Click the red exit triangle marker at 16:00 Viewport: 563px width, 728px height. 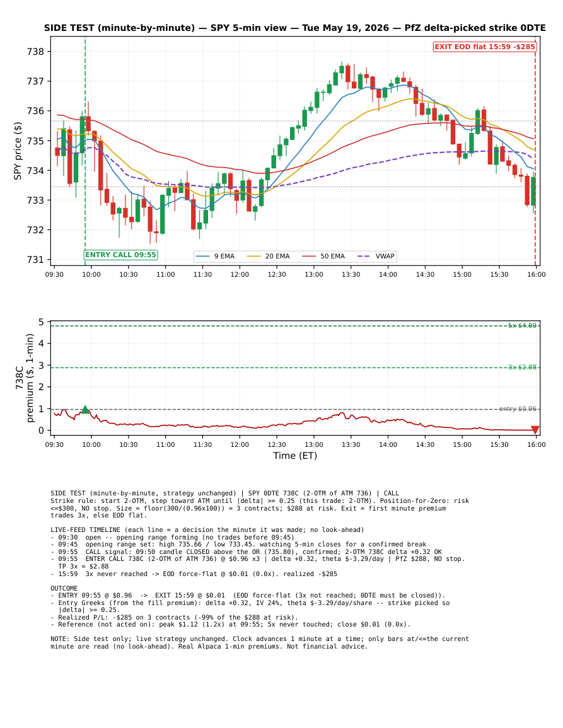pyautogui.click(x=535, y=430)
